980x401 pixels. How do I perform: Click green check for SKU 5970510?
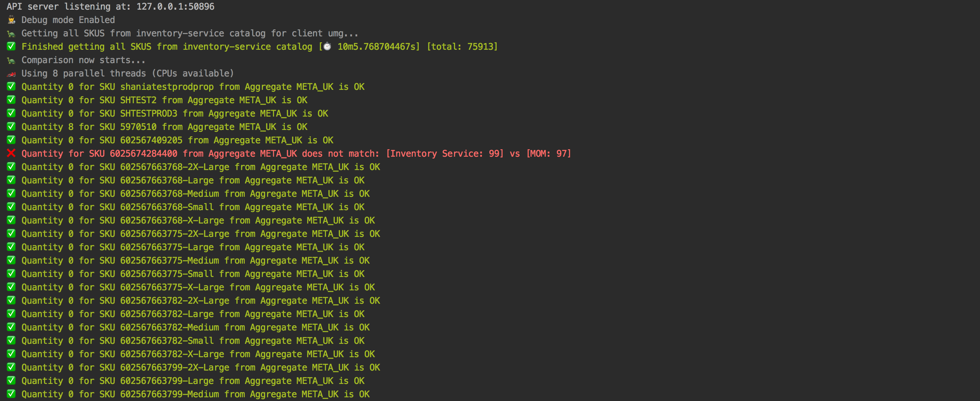coord(11,127)
